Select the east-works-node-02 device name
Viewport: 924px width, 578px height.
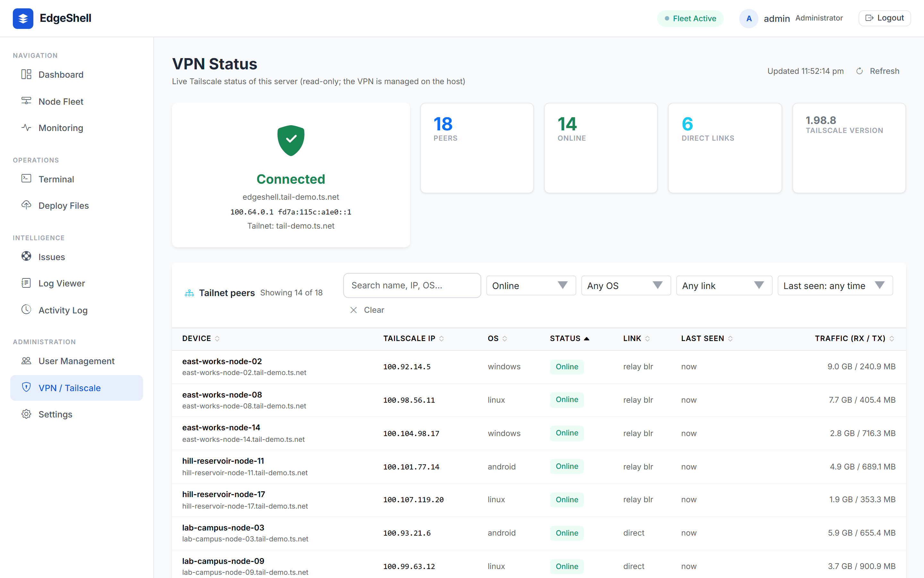click(x=222, y=361)
